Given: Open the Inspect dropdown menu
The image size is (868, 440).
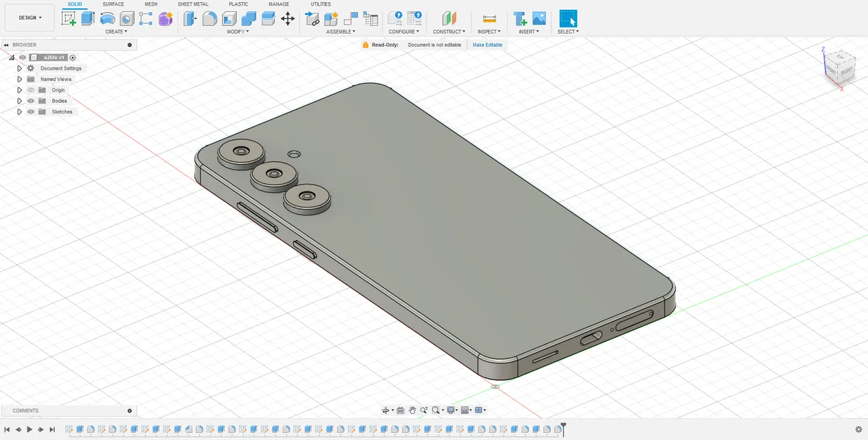Looking at the screenshot, I should (489, 32).
